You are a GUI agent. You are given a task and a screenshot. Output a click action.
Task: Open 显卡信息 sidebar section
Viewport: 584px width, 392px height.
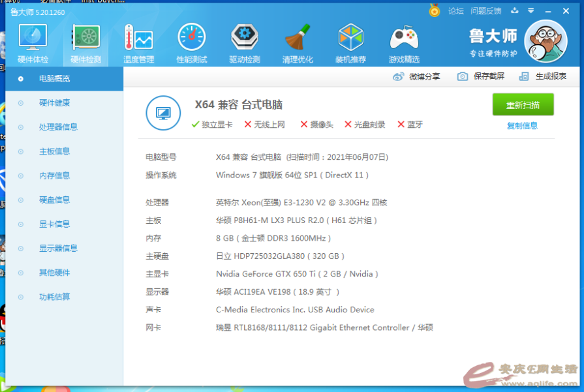pos(54,224)
